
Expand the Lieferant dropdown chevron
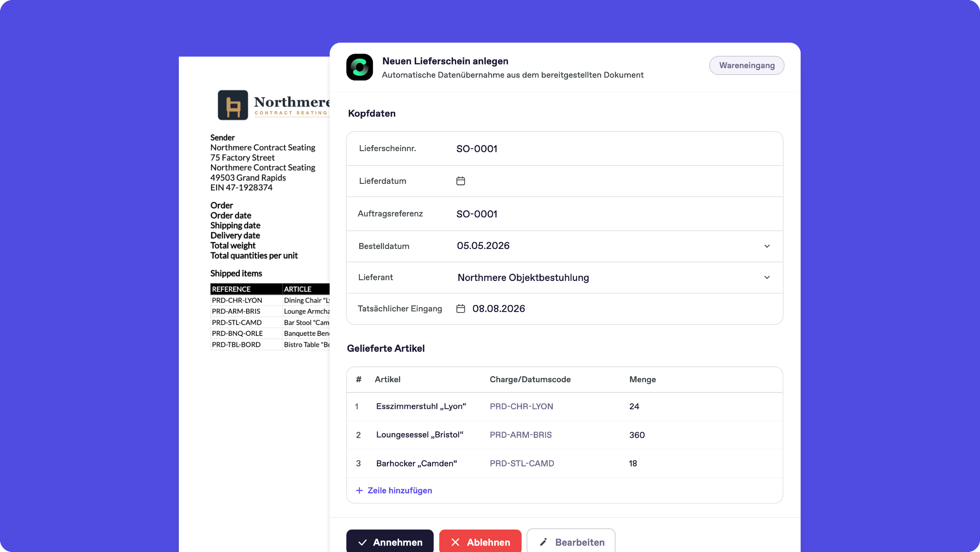click(x=767, y=277)
